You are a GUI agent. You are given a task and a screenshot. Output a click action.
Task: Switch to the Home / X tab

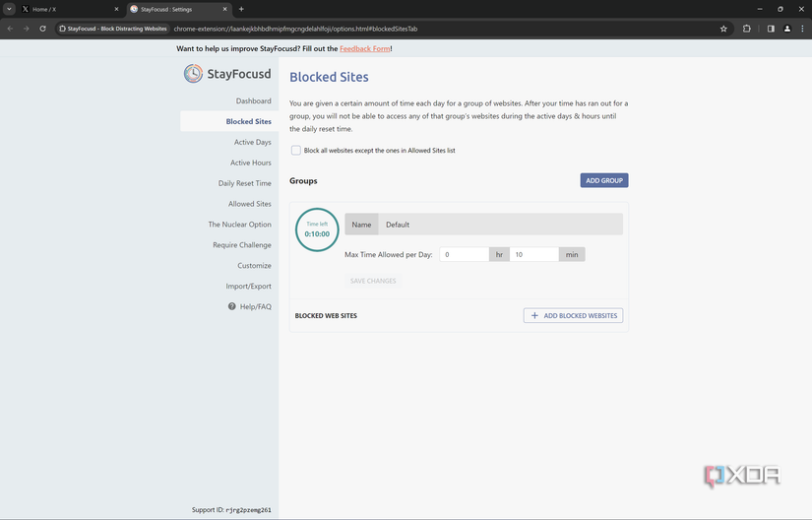coord(71,9)
